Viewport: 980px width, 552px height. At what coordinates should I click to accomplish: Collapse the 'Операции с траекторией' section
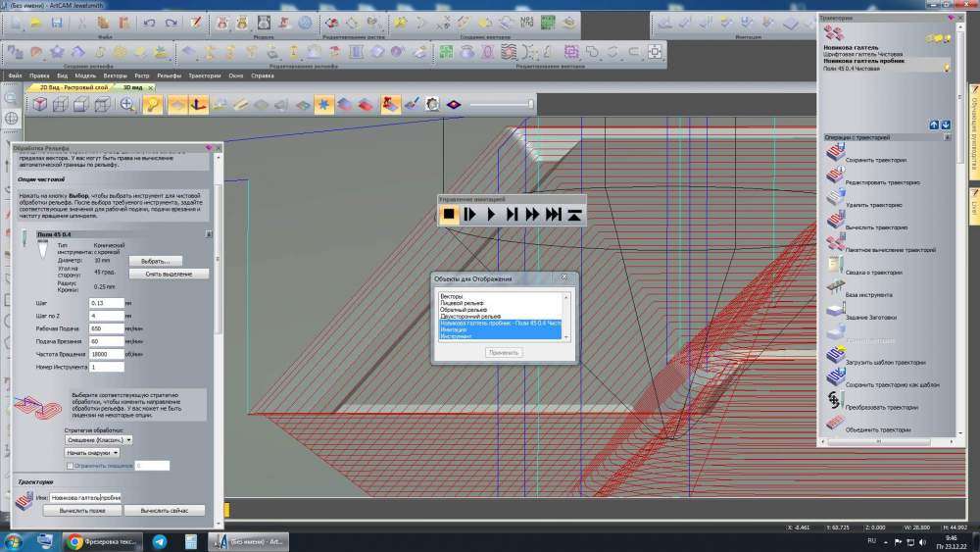pos(948,137)
